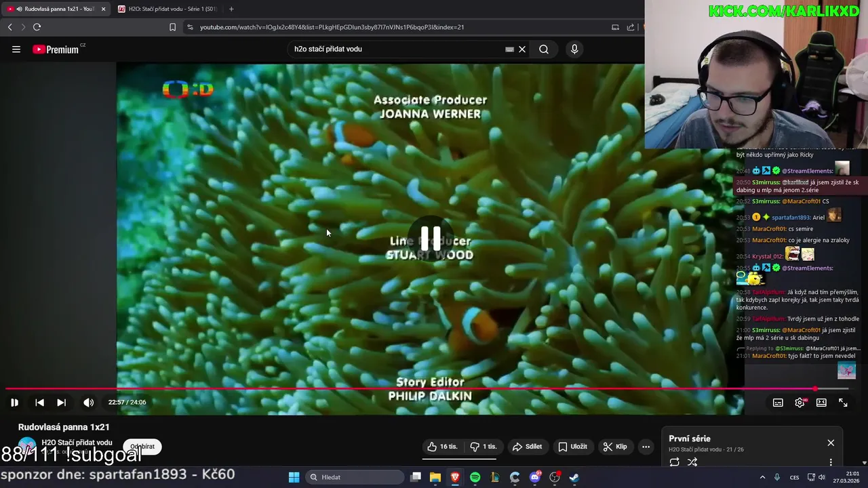The height and width of the screenshot is (488, 868).
Task: Like the video with 16 tis. thumbs up
Action: pos(442,447)
